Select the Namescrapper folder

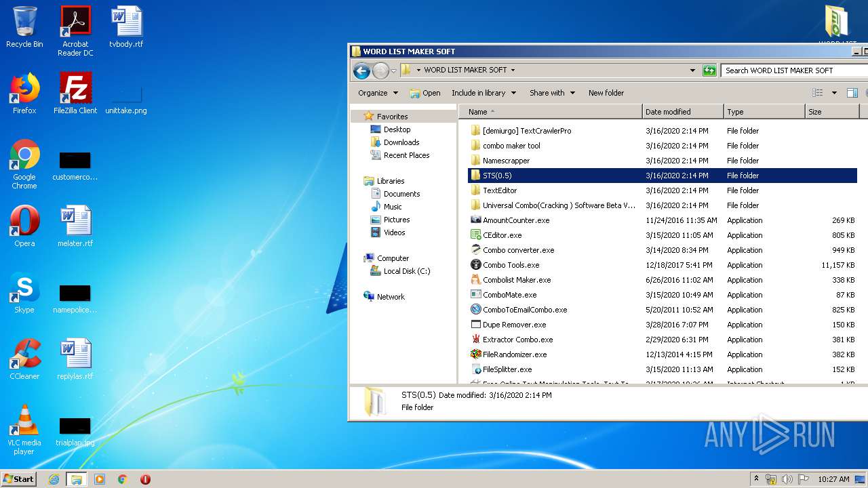click(x=500, y=161)
